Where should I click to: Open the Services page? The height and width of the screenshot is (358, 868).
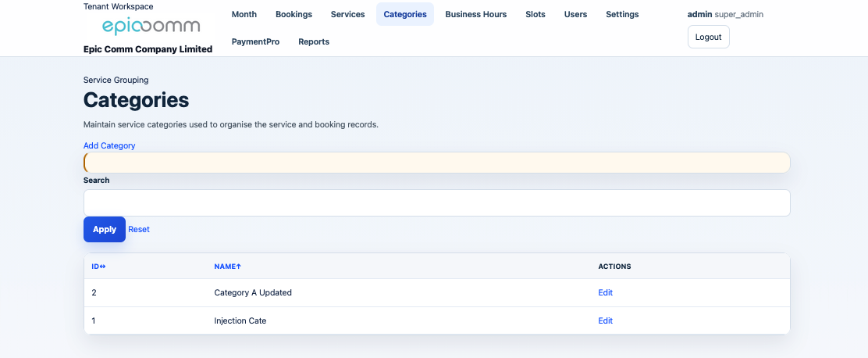point(347,14)
